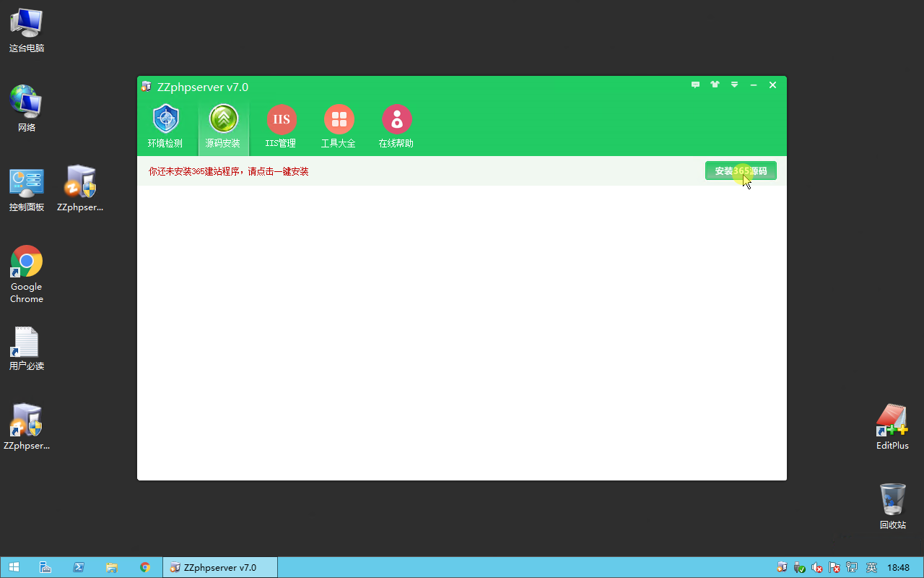This screenshot has height=578, width=924.
Task: Select the Google Chrome desktop icon
Action: point(27,275)
